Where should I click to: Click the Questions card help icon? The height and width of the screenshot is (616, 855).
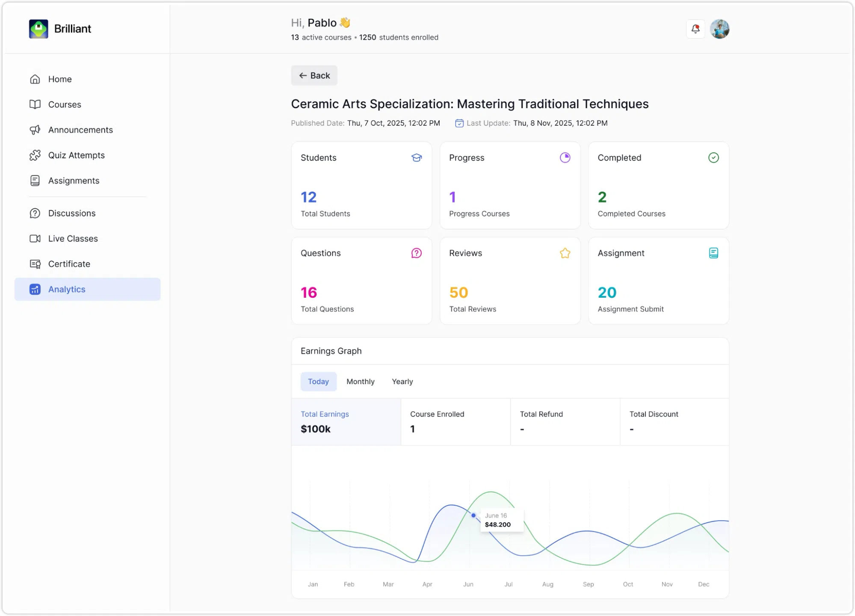[x=417, y=253]
